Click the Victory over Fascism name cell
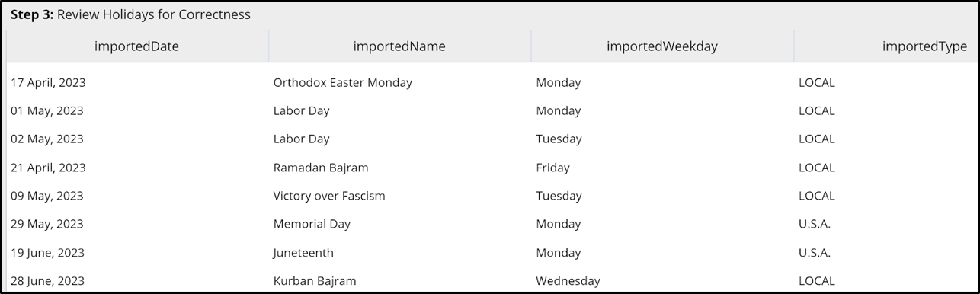This screenshot has width=980, height=294. click(x=329, y=196)
